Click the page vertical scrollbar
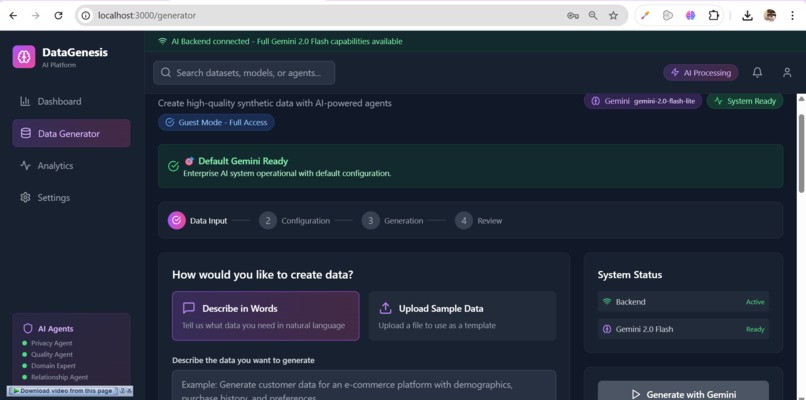Image resolution: width=806 pixels, height=400 pixels. point(801,153)
